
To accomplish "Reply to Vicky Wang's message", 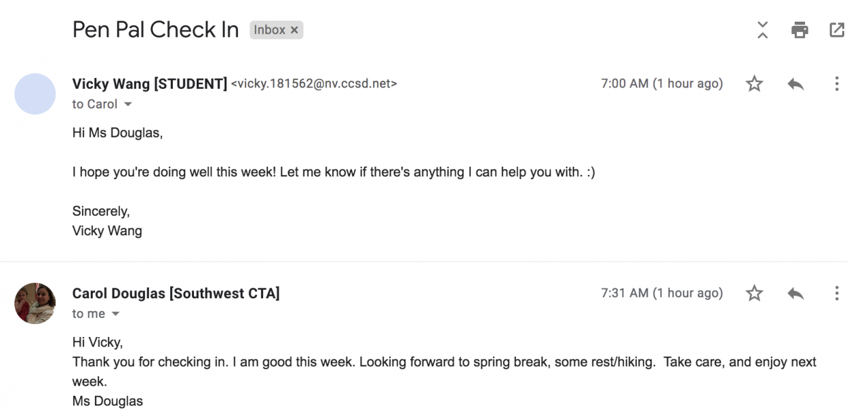I will point(795,84).
